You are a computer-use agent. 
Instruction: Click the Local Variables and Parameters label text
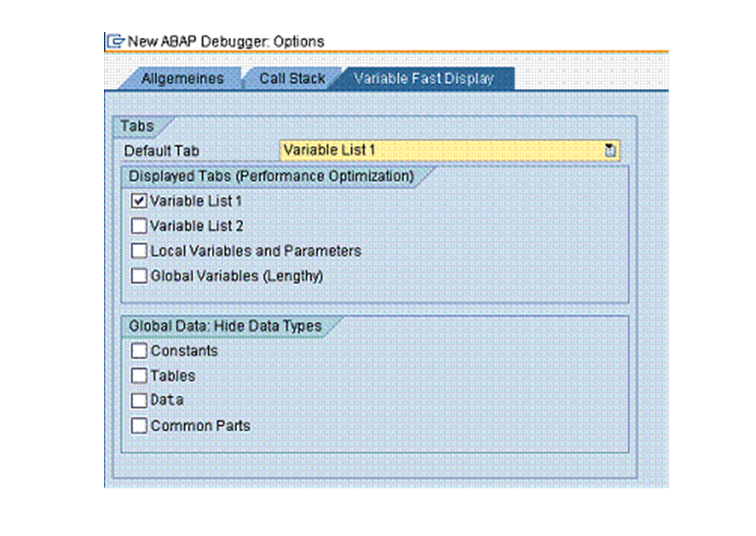pyautogui.click(x=256, y=251)
